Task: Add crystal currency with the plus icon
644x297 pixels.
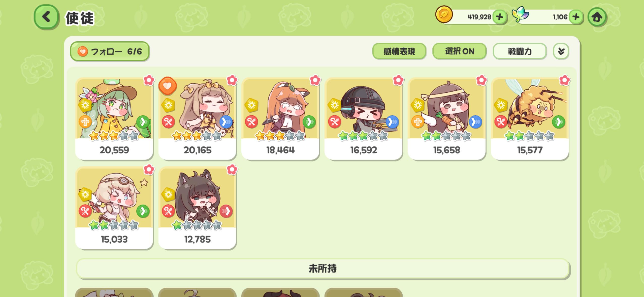Action: pos(576,17)
